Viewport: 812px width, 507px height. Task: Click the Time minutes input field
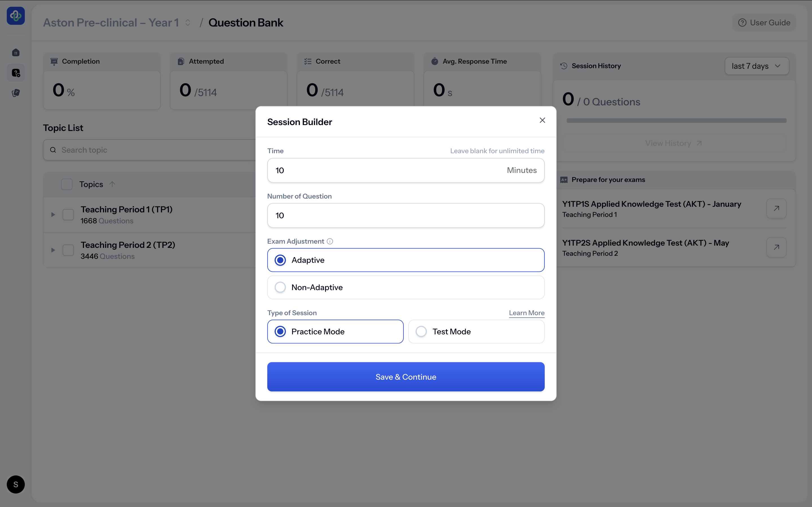(386, 170)
